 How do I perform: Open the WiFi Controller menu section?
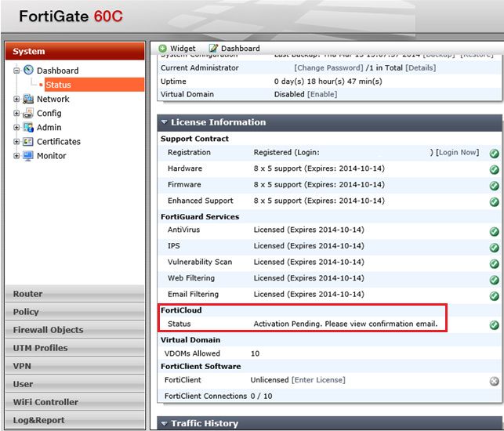[x=75, y=402]
